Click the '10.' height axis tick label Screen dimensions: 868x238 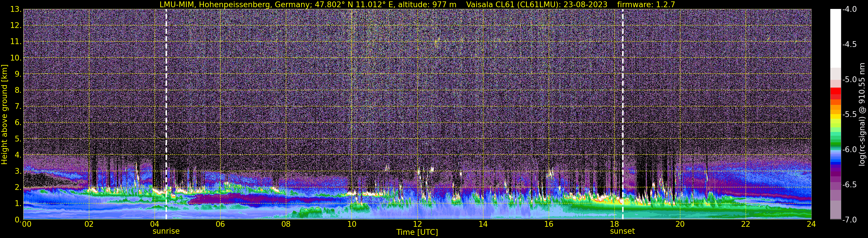16,58
